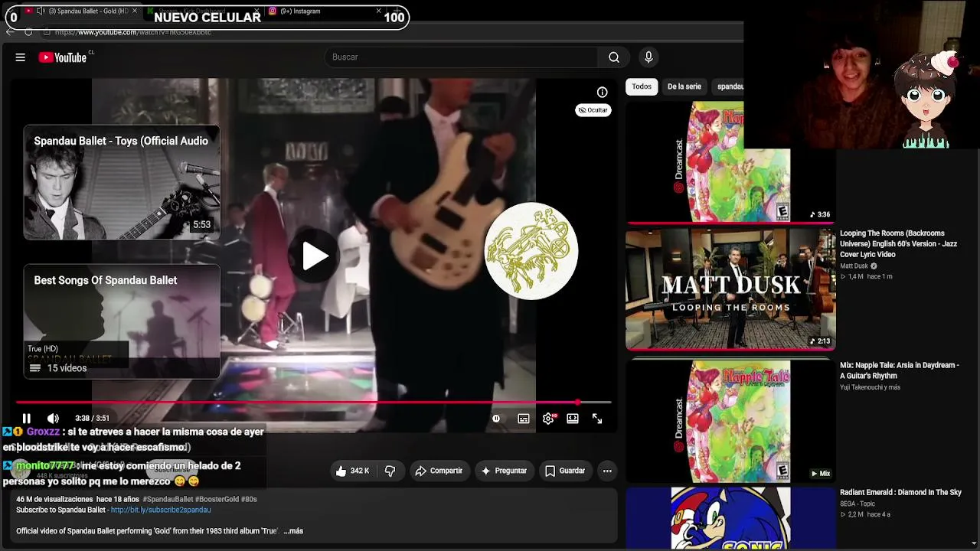The width and height of the screenshot is (980, 551).
Task: Like the video with 342 K likes
Action: pyautogui.click(x=352, y=471)
